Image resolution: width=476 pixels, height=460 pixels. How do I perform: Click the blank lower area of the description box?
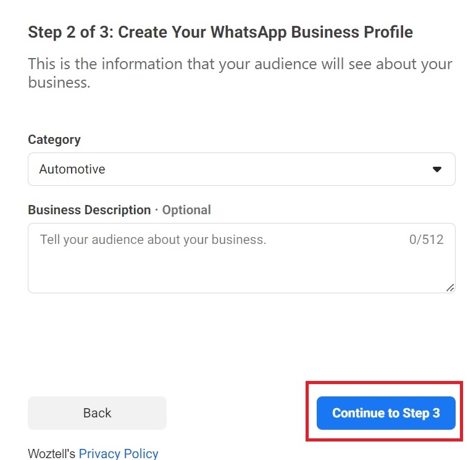coord(241,275)
